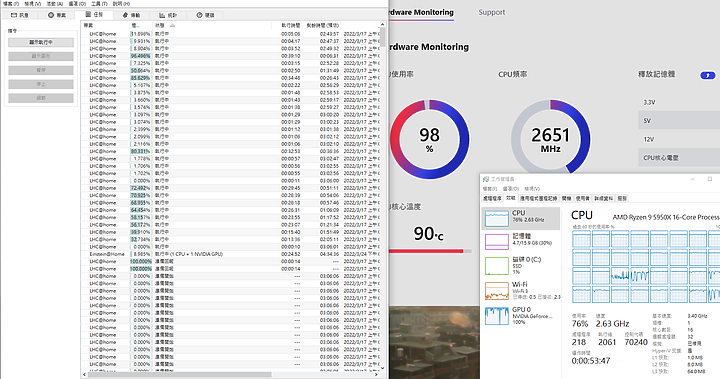
Task: Open the File (F) menu in BOINC Manager
Action: 11,4
